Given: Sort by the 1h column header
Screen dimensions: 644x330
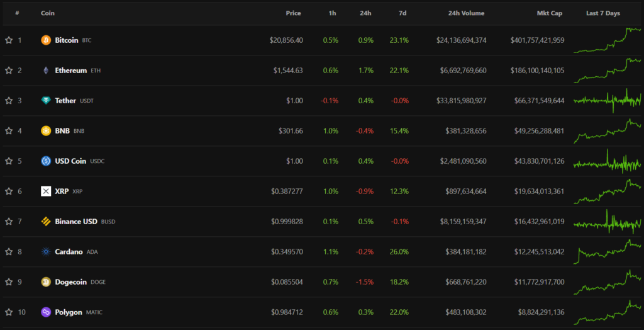Looking at the screenshot, I should (x=332, y=13).
